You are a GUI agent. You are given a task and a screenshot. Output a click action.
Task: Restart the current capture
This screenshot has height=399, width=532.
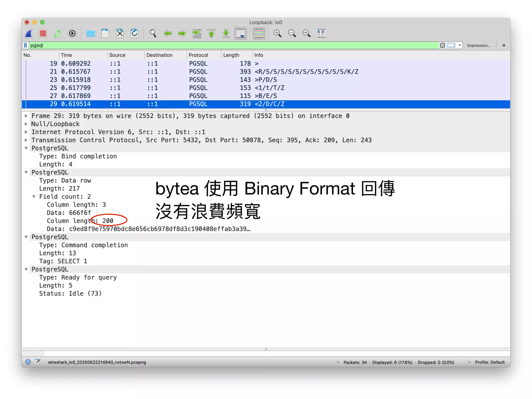tap(58, 33)
